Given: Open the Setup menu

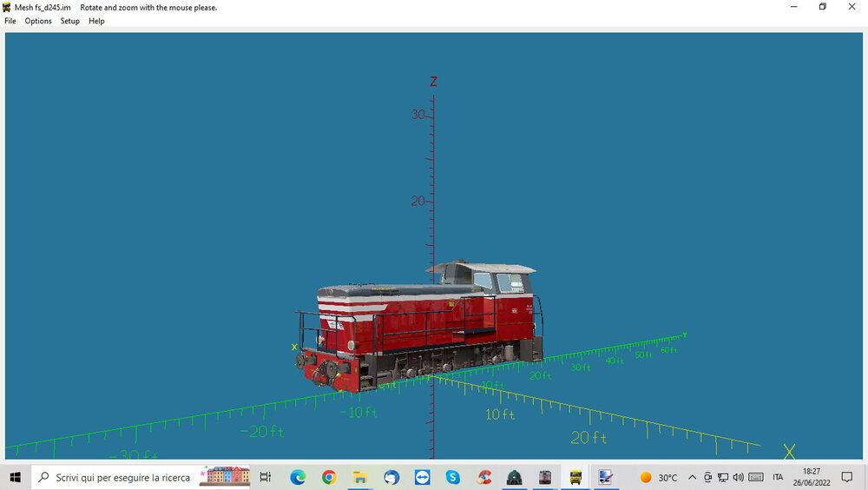Looking at the screenshot, I should coord(69,21).
